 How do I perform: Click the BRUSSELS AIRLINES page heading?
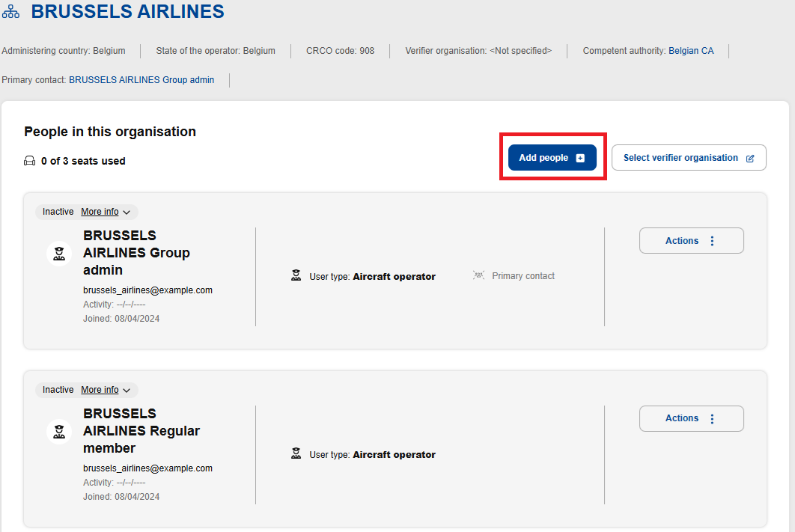click(127, 12)
